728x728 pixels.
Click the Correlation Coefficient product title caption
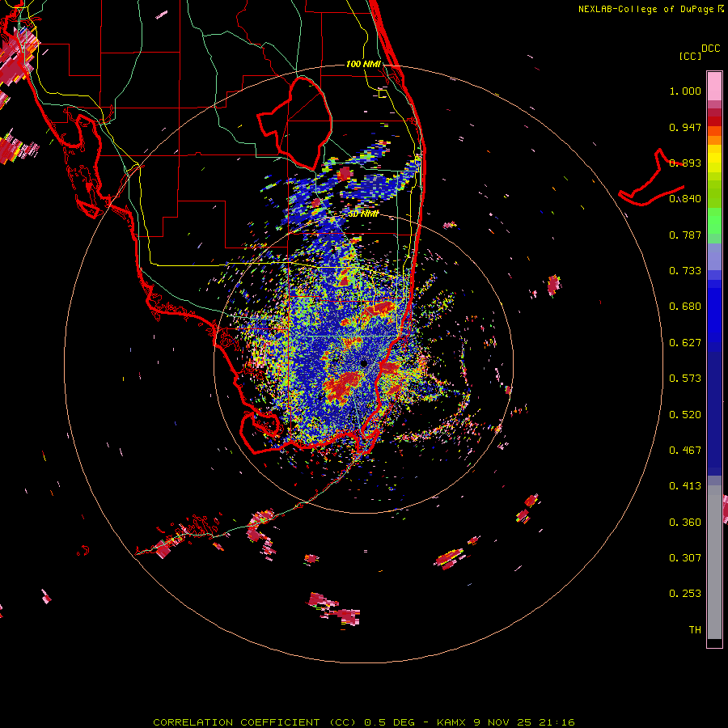(363, 722)
